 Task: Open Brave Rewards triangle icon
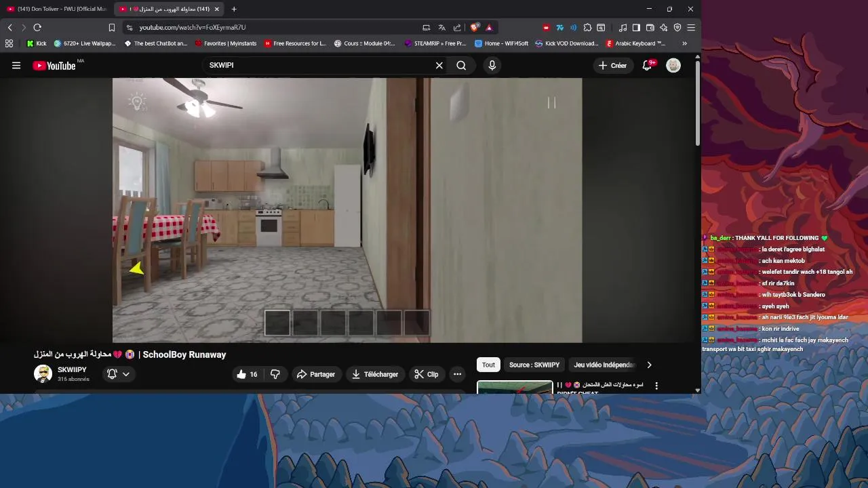(489, 27)
